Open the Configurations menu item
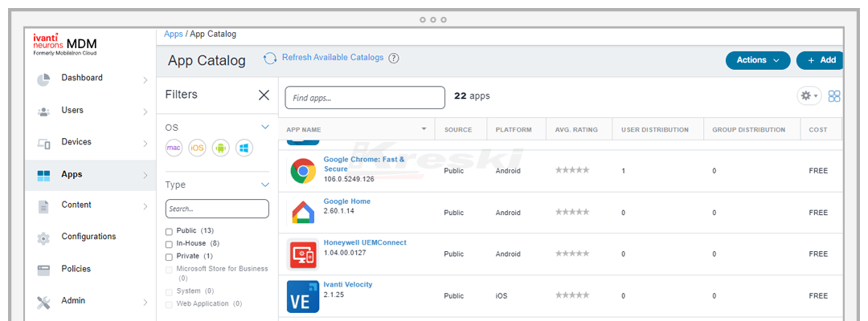This screenshot has width=868, height=321. [88, 237]
